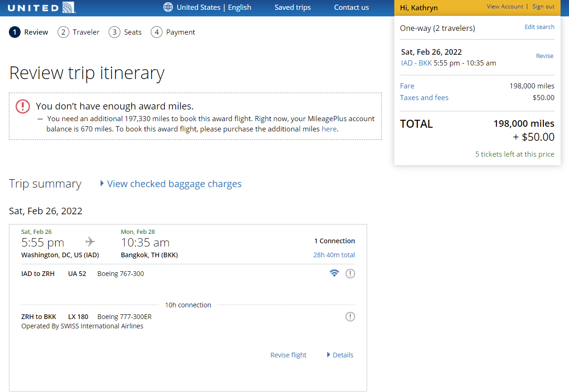
Task: Click the red warning icon in the miles alert
Action: [x=22, y=106]
